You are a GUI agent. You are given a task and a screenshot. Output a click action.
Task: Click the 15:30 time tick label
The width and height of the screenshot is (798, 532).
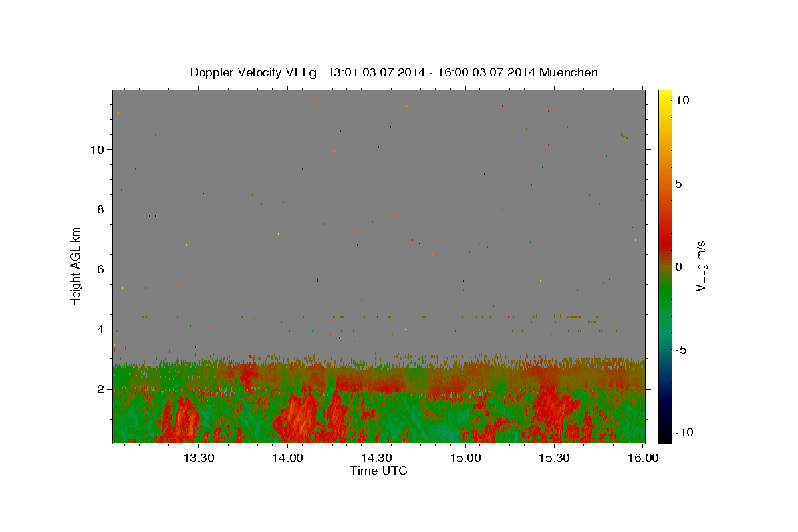[x=555, y=458]
